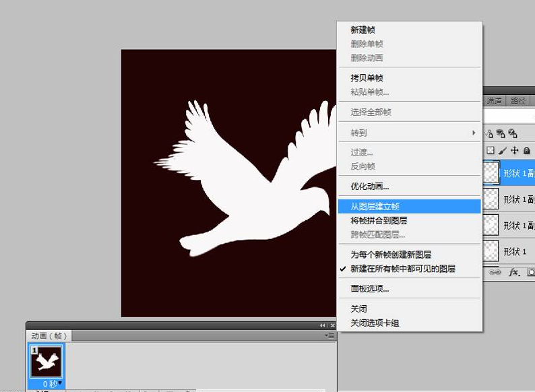The image size is (535, 392).
Task: Select 新建帧 menu entry
Action: pos(409,30)
